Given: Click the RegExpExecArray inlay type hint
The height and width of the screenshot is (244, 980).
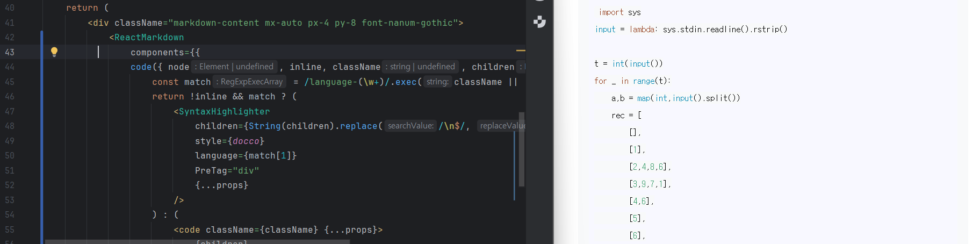Looking at the screenshot, I should coord(249,82).
